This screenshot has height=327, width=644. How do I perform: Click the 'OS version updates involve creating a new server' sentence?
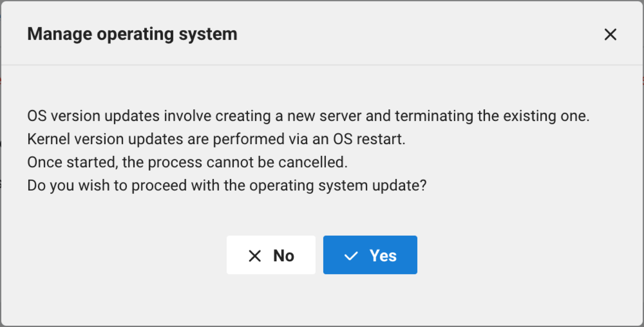click(308, 116)
